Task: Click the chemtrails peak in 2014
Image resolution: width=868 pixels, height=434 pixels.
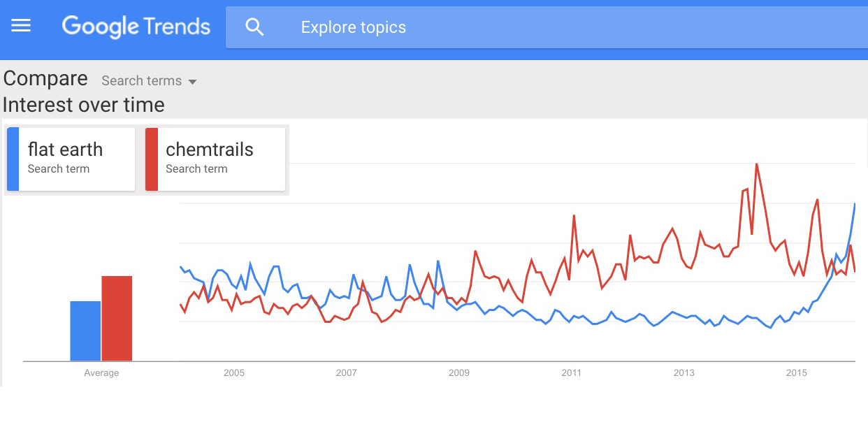Action: coord(757,164)
